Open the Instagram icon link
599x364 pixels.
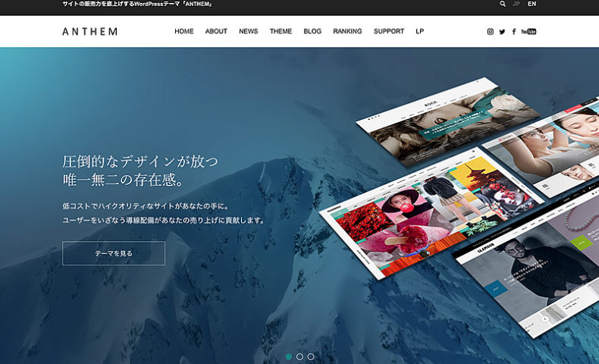pos(490,32)
